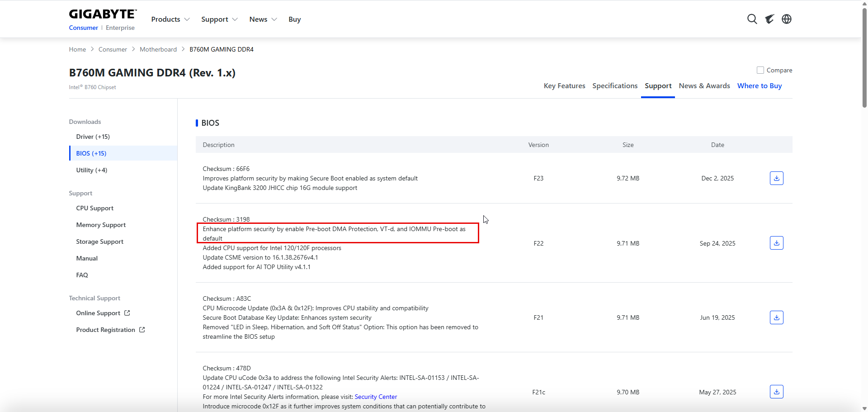Click the search magnifier icon
This screenshot has height=412, width=868.
[752, 19]
